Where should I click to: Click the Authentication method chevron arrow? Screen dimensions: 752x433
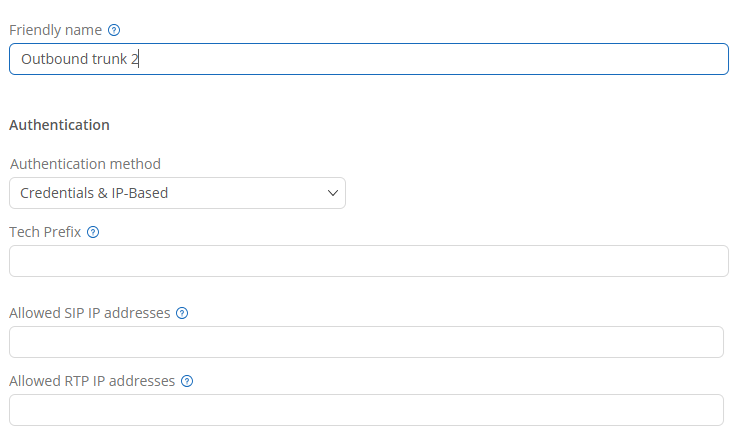(333, 193)
